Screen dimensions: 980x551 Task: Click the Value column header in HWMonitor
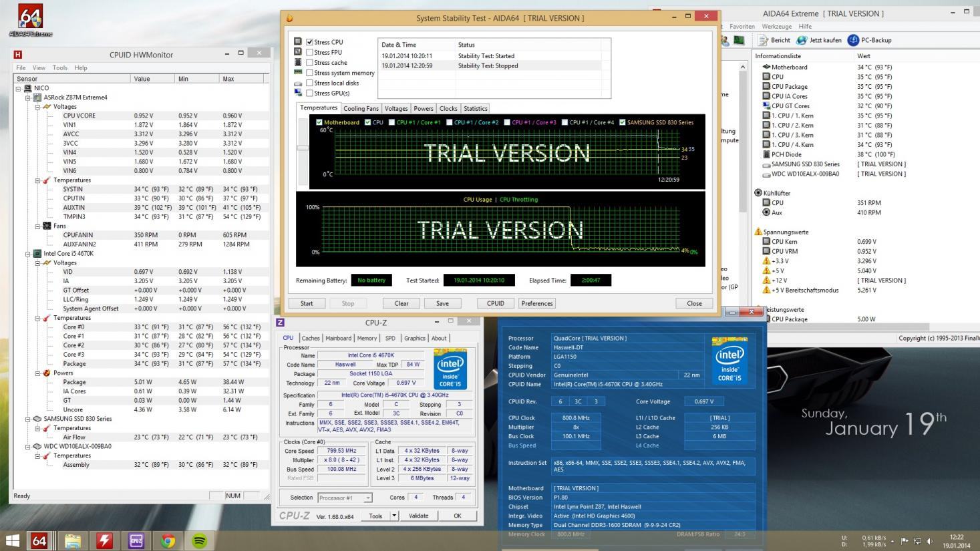click(154, 79)
